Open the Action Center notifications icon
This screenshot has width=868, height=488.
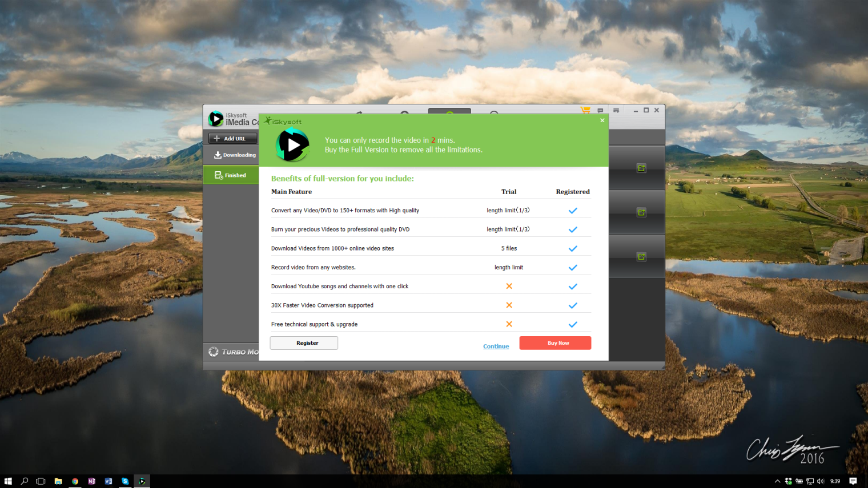click(x=853, y=481)
